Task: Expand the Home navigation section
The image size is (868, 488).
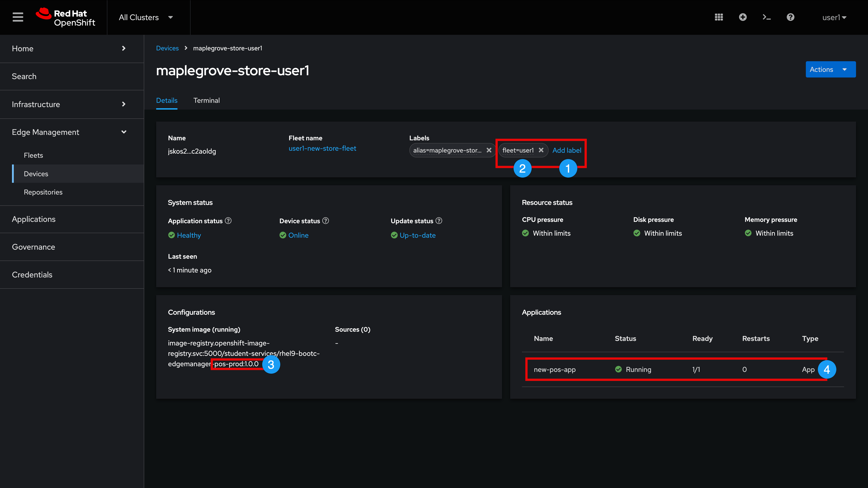Action: (72, 49)
